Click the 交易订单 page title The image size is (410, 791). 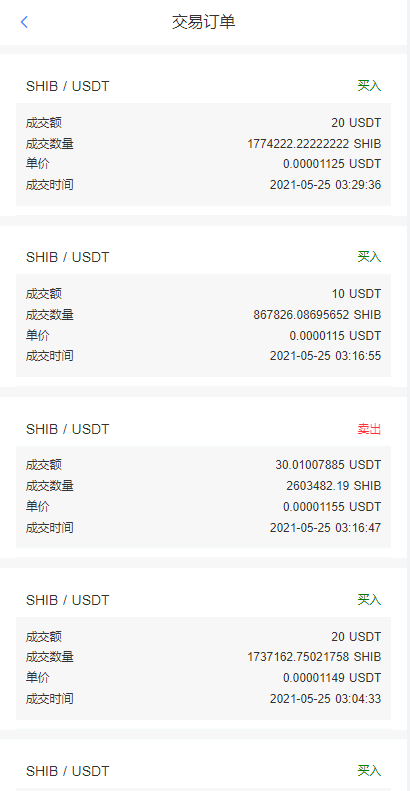pos(203,22)
